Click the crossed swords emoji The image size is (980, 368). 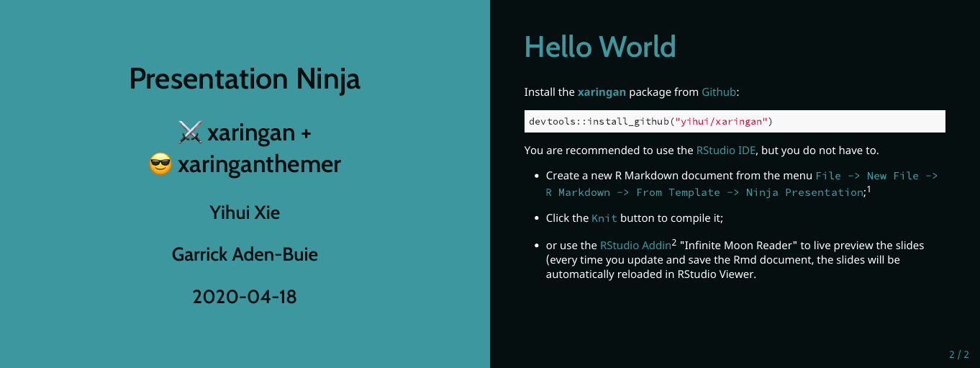[190, 133]
